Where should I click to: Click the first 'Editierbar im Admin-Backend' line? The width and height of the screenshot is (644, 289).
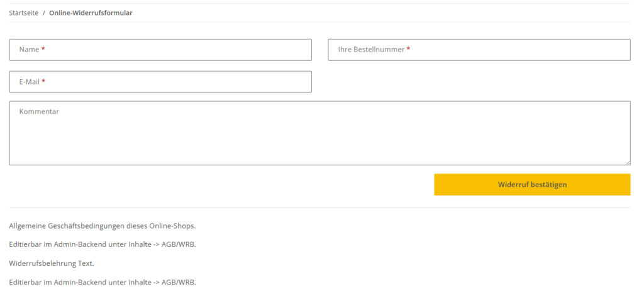[x=103, y=244]
